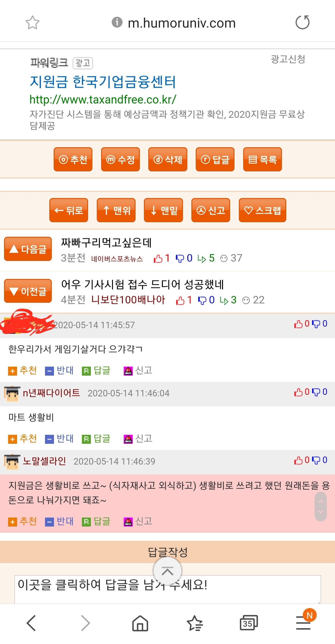Open previous post via 이전글 button
Screen dimensions: 335x644
28,291
